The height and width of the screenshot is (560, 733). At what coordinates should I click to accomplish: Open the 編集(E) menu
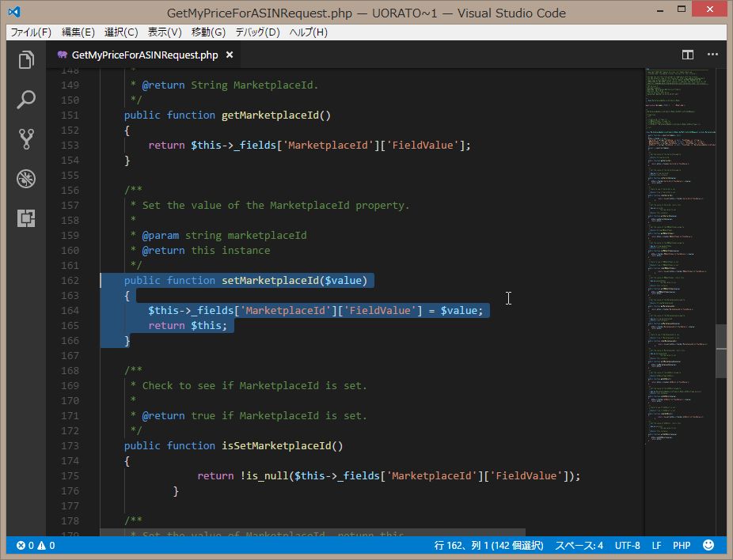tap(78, 32)
